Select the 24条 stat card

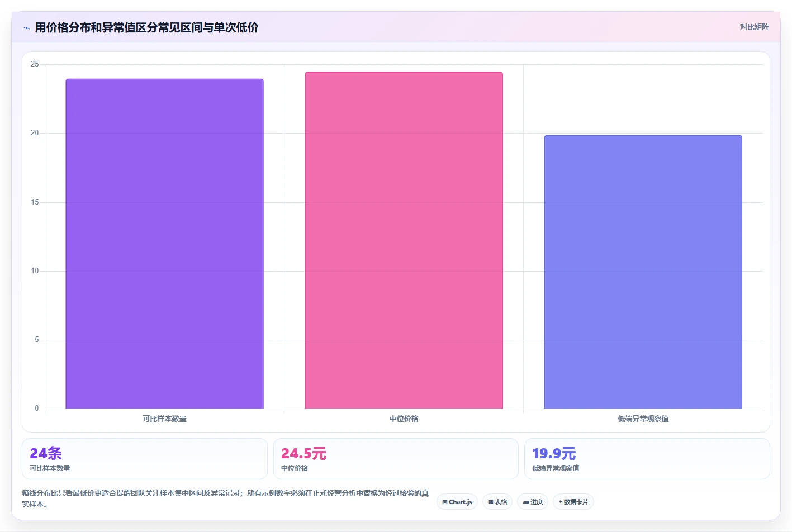click(x=145, y=459)
